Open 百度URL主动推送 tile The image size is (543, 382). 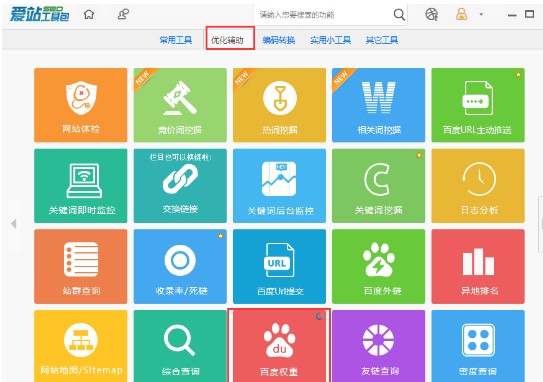click(x=478, y=105)
